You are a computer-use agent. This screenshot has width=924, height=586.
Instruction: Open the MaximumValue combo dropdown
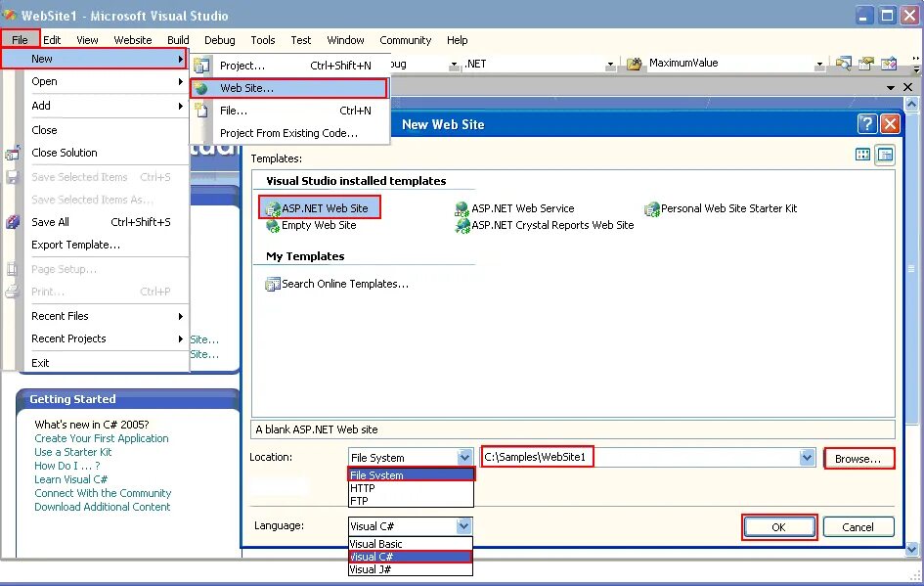[x=819, y=65]
